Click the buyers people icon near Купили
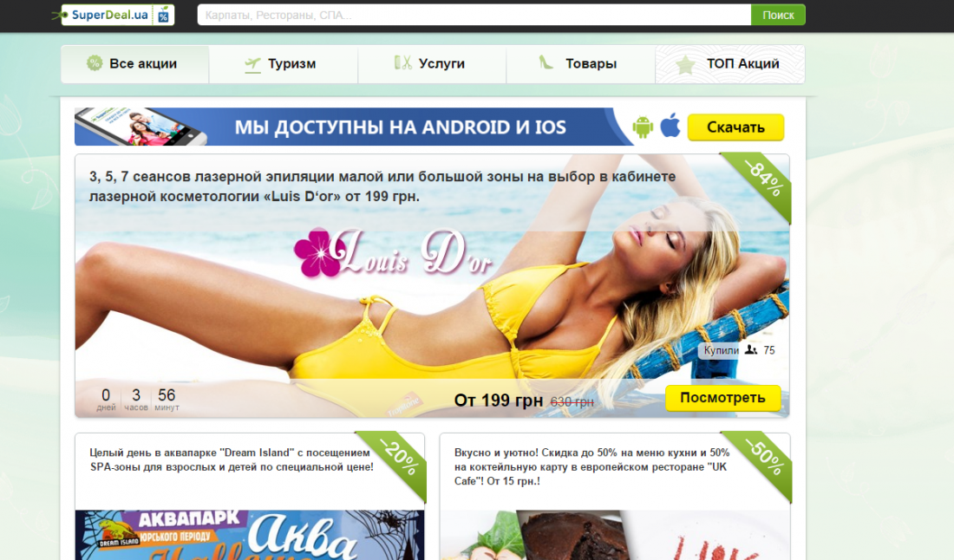This screenshot has width=954, height=560. pyautogui.click(x=751, y=350)
